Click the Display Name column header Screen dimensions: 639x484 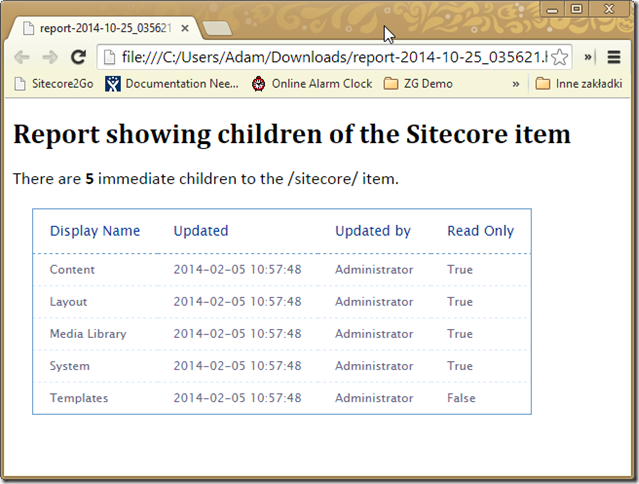[95, 231]
